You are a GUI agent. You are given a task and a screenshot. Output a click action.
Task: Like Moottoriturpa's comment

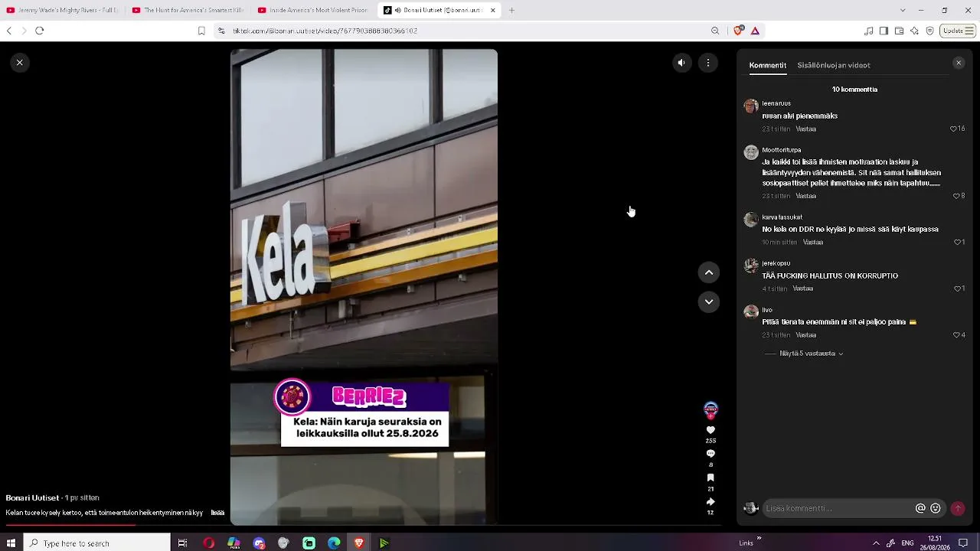[x=956, y=196]
